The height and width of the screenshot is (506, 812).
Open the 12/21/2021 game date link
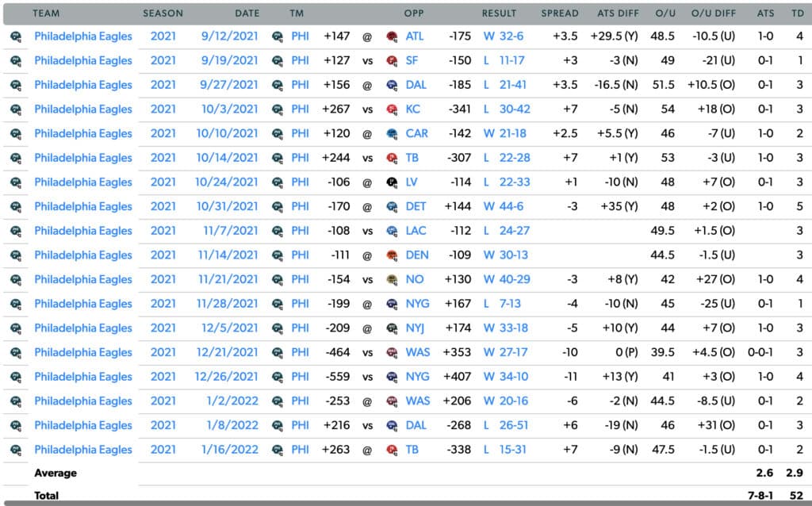227,353
